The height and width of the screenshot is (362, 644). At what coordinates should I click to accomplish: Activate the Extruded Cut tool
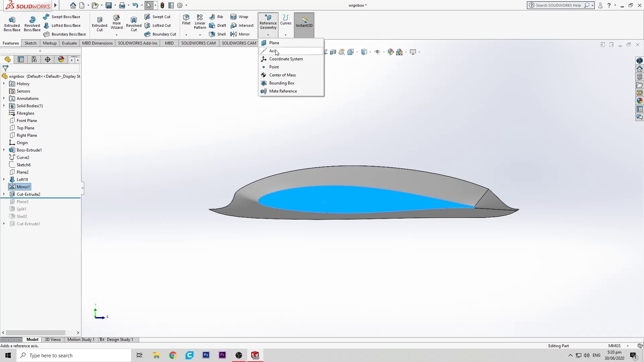(100, 24)
